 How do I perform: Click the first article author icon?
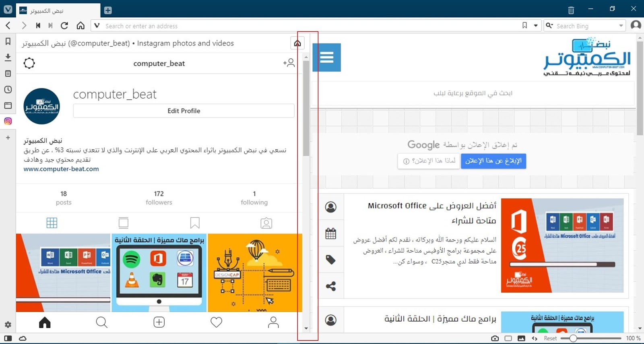click(331, 207)
